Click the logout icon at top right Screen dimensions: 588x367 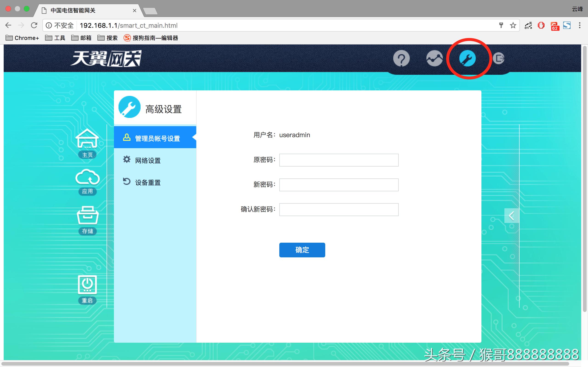click(499, 59)
